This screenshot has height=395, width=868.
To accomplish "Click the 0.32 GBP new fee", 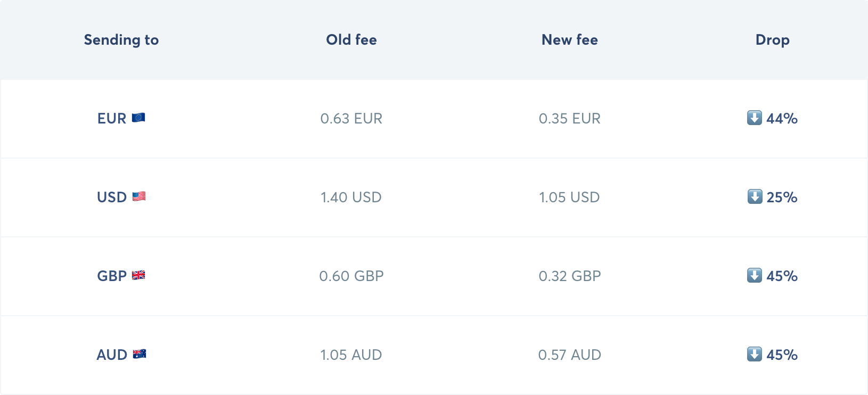I will click(x=569, y=276).
